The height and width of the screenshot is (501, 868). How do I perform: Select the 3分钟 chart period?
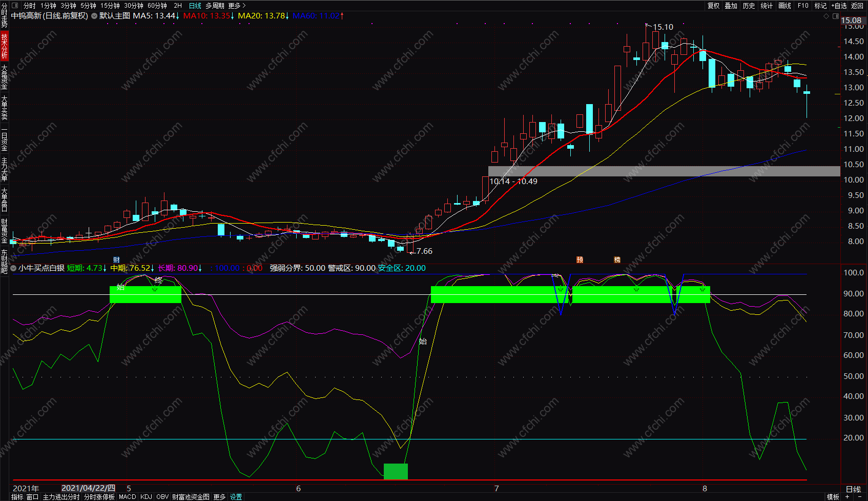click(x=68, y=6)
